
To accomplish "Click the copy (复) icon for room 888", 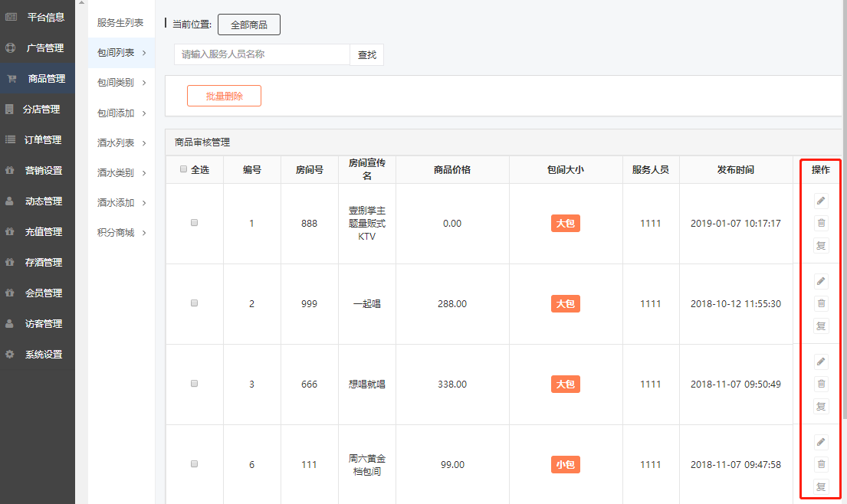I will coord(820,246).
